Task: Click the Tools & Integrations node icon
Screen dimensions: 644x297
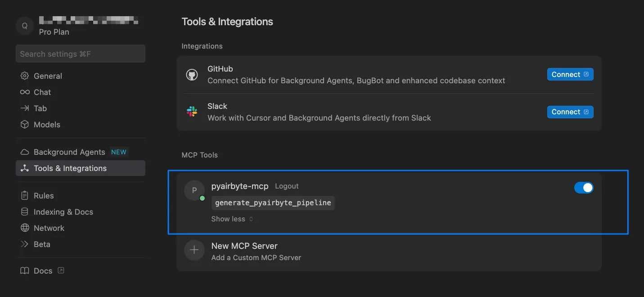Action: tap(25, 168)
